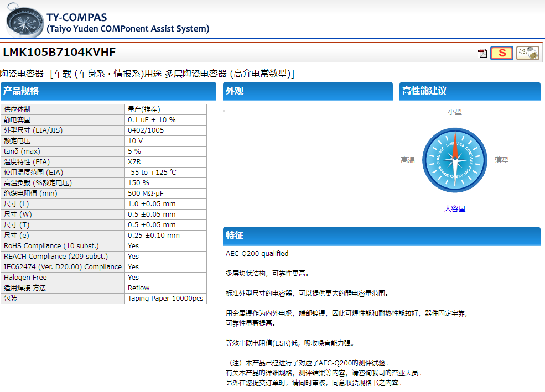Click the 适用焊接 方法 row label
The height and width of the screenshot is (392, 545).
25,288
